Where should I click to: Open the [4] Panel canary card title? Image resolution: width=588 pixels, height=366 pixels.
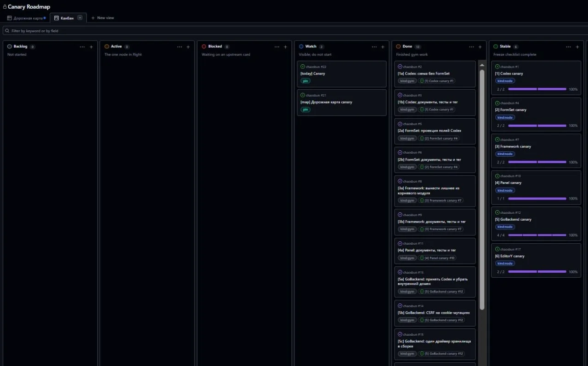point(508,183)
